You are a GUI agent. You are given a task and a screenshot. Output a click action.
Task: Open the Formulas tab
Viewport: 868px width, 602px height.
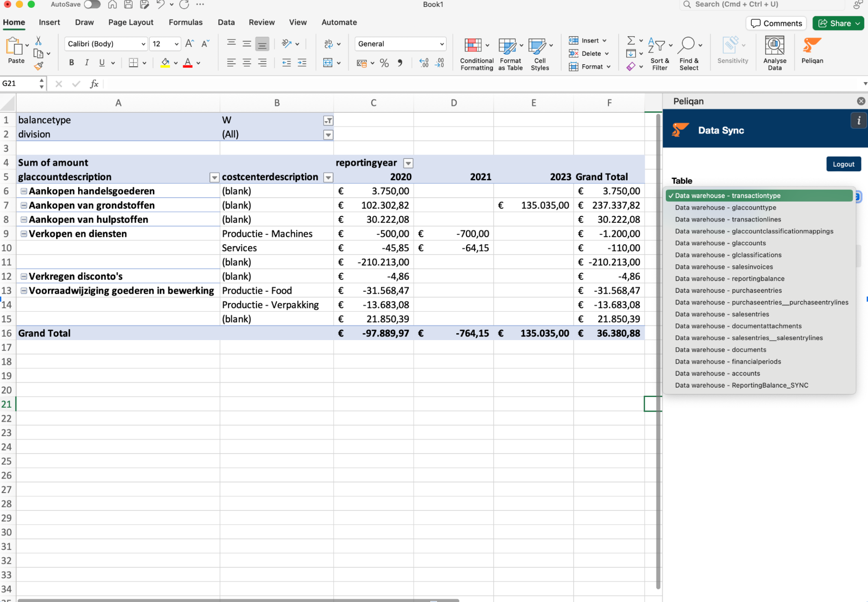[185, 22]
